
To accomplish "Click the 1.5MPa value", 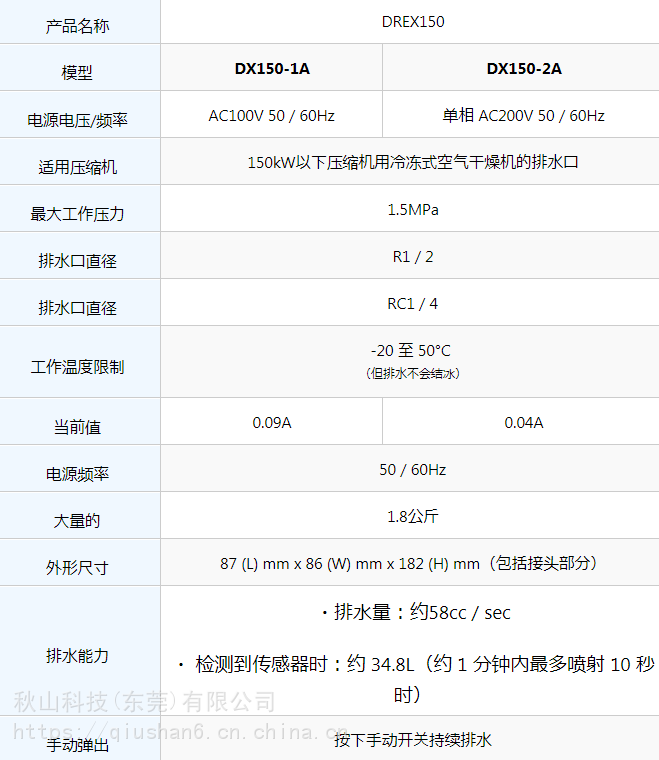I will click(413, 210).
